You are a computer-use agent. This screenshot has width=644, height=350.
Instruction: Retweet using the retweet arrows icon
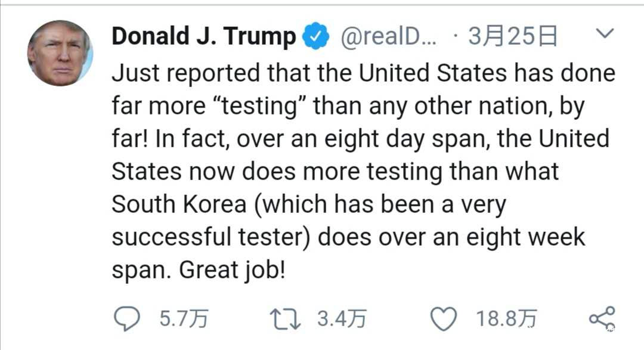(x=286, y=319)
